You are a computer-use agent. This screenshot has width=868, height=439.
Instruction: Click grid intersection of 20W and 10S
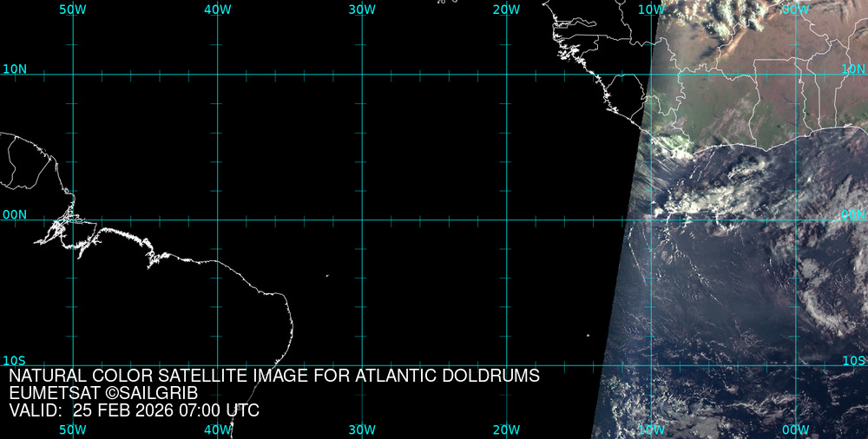[507, 365]
